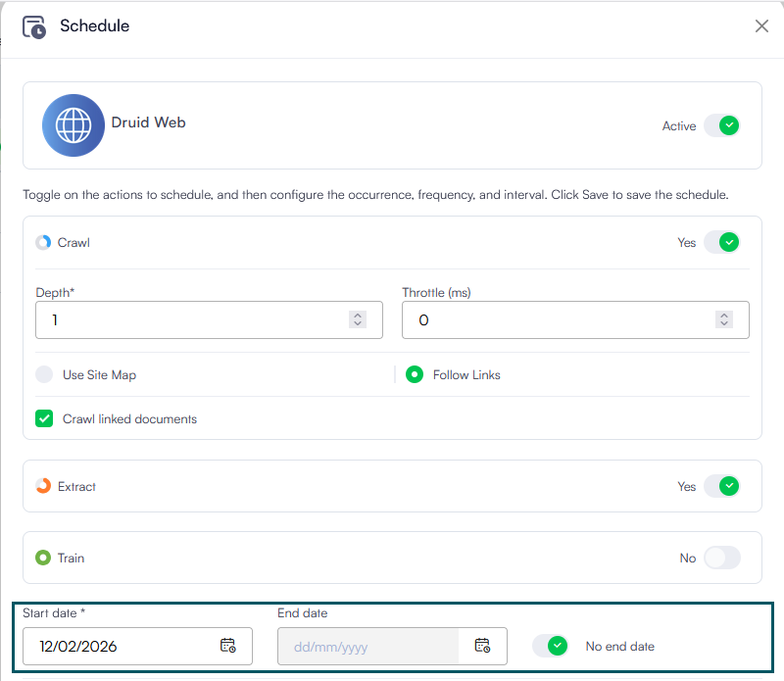Viewport: 784px width, 681px height.
Task: Switch off the No end date toggle
Action: pyautogui.click(x=551, y=646)
